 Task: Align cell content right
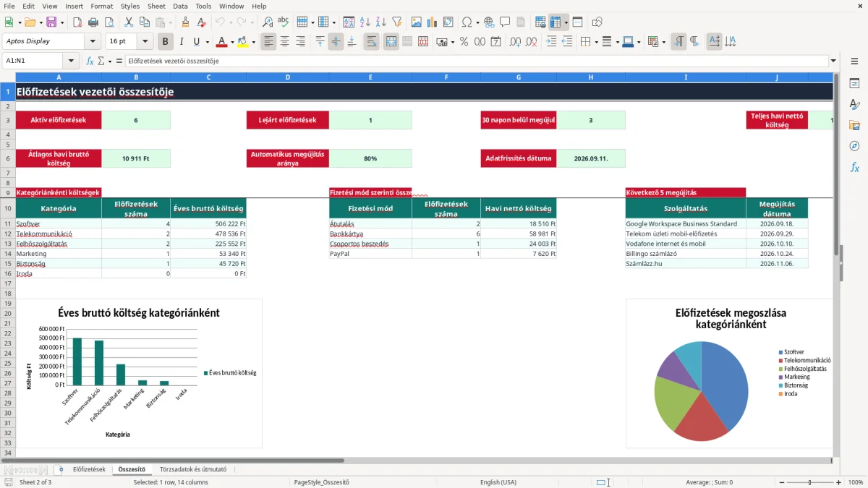click(x=300, y=42)
